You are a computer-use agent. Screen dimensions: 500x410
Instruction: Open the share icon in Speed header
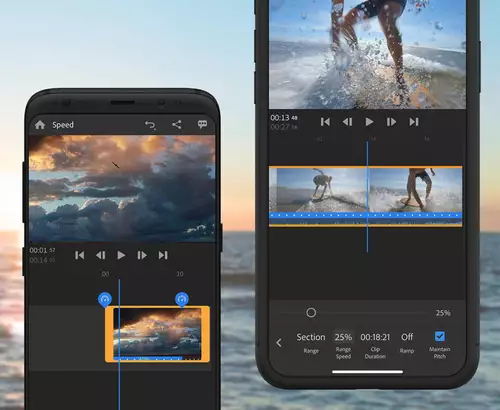(x=177, y=125)
